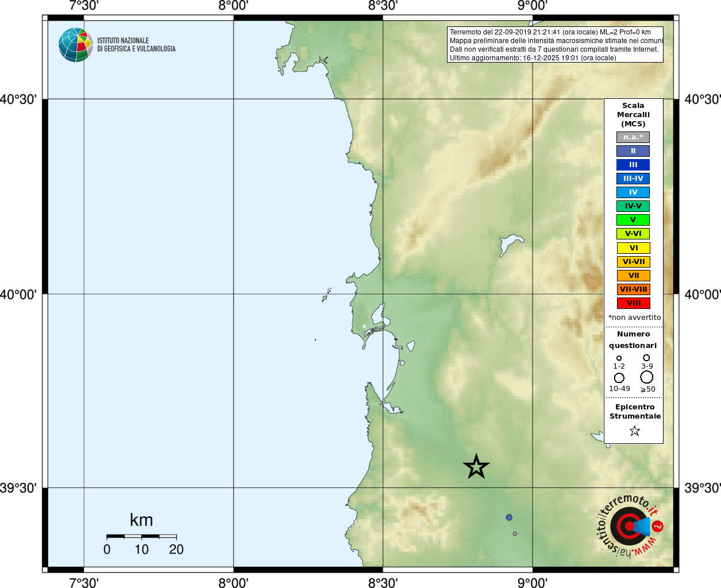721x588 pixels.
Task: Click the orange VII intensity swatch
Action: 634,276
